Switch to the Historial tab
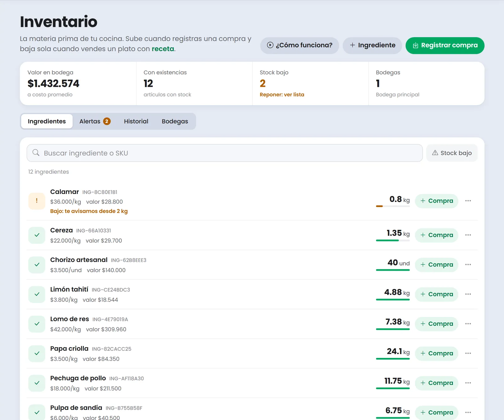Viewport: 504px width, 420px height. point(136,121)
